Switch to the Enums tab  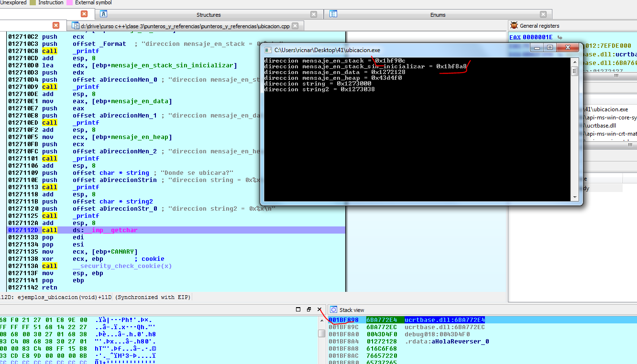tap(438, 15)
